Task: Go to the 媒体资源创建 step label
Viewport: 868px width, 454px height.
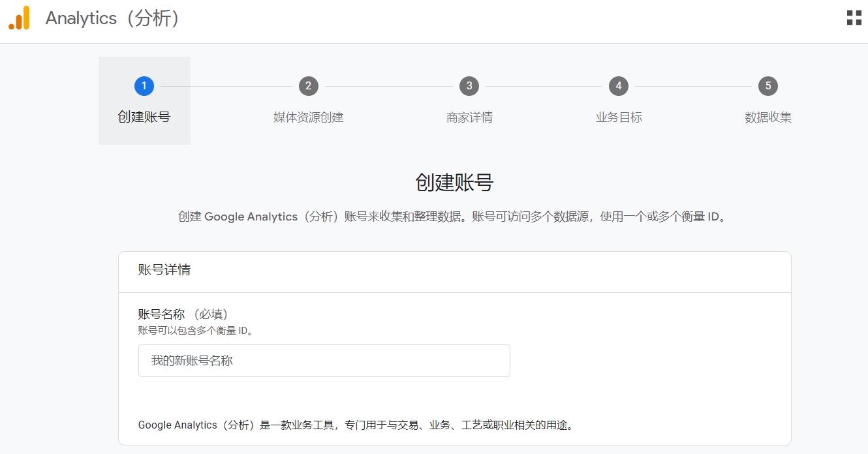Action: [x=308, y=117]
